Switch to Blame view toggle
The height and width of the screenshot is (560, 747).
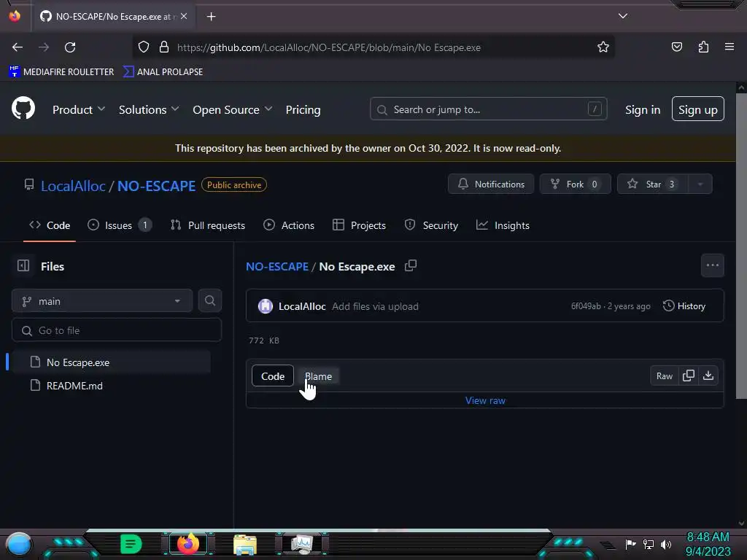[318, 376]
